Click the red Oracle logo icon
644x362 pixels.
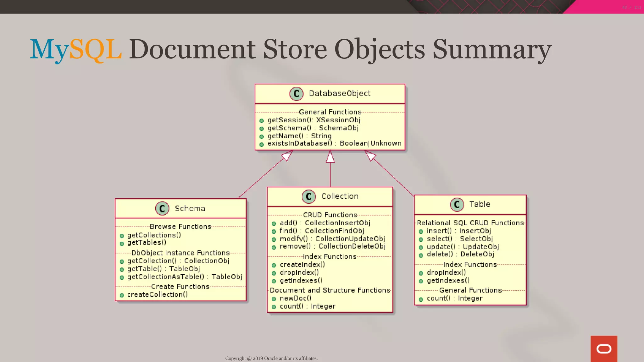point(604,349)
